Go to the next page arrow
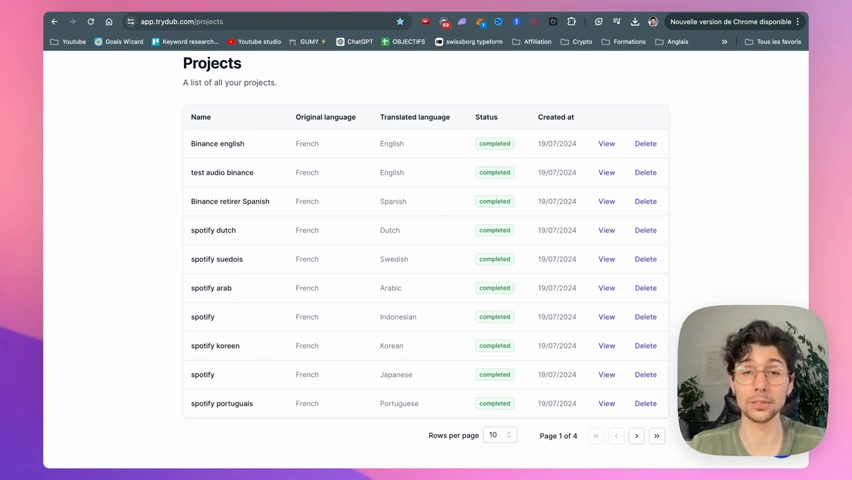The height and width of the screenshot is (480, 852). click(x=636, y=435)
